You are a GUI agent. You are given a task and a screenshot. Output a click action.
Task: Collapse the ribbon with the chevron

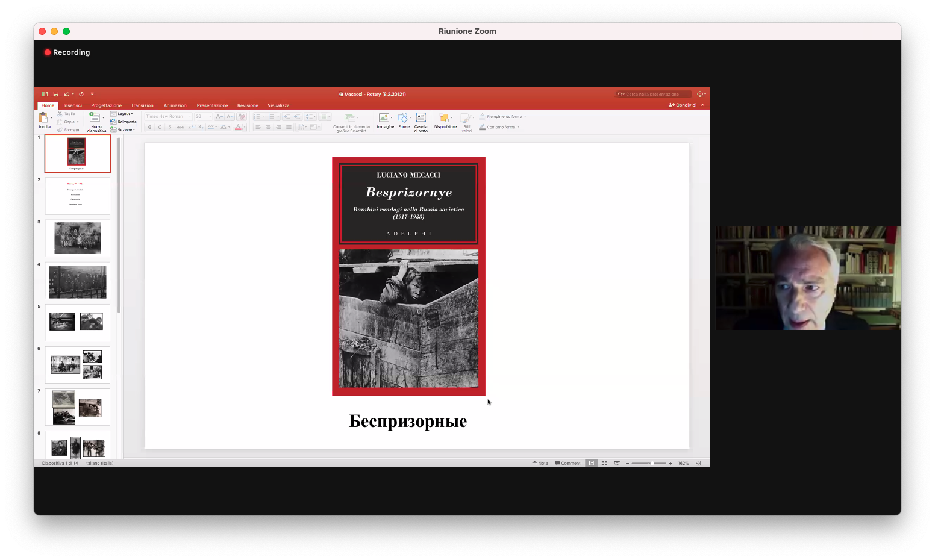(702, 105)
